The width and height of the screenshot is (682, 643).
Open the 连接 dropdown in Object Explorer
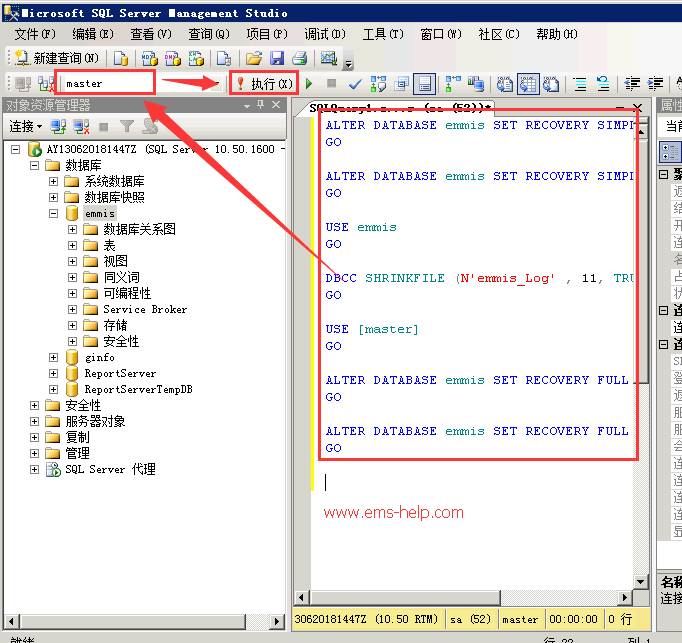pyautogui.click(x=25, y=127)
